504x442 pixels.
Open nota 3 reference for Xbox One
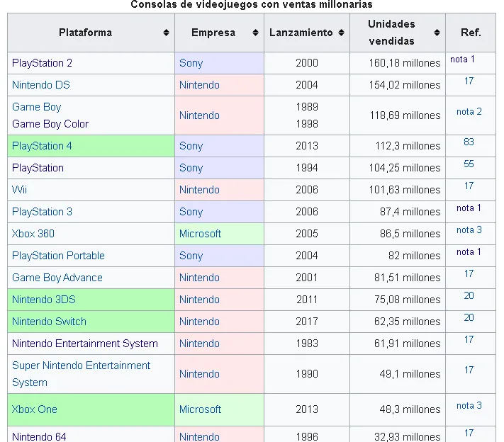pos(469,405)
